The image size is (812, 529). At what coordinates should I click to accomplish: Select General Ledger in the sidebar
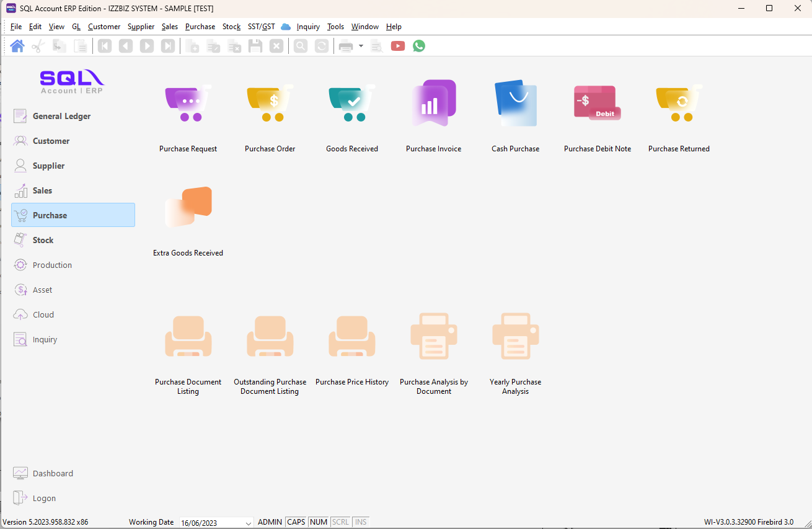pos(73,116)
